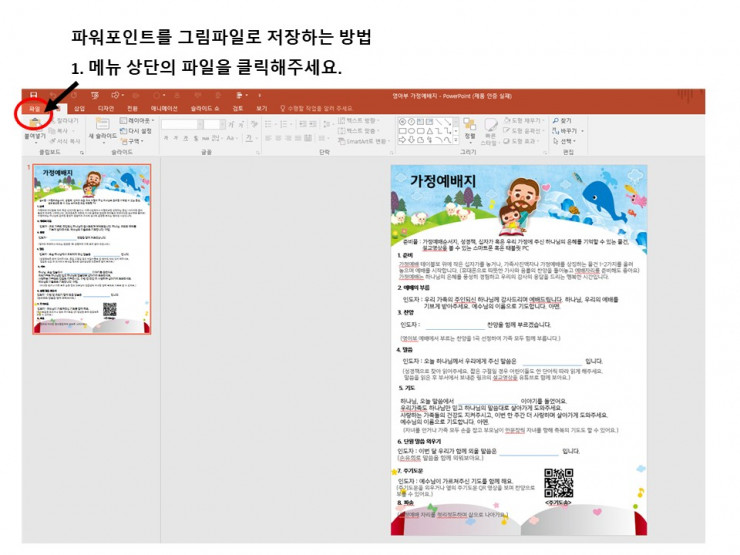Switch to the Animations (애니메이션) tab
Image resolution: width=740 pixels, height=555 pixels.
pos(164,108)
